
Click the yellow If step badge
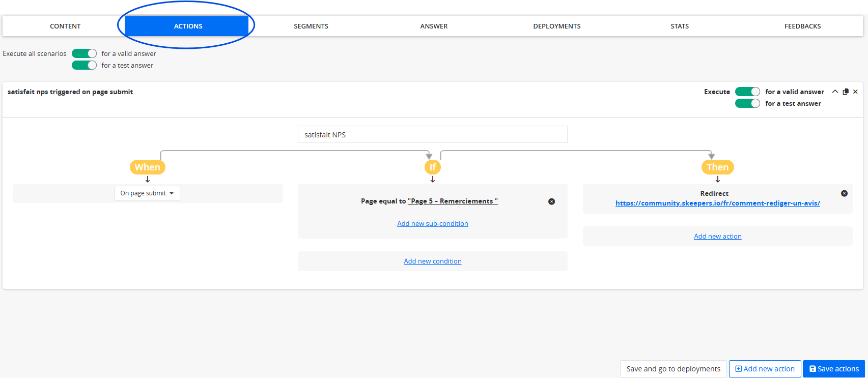tap(432, 167)
